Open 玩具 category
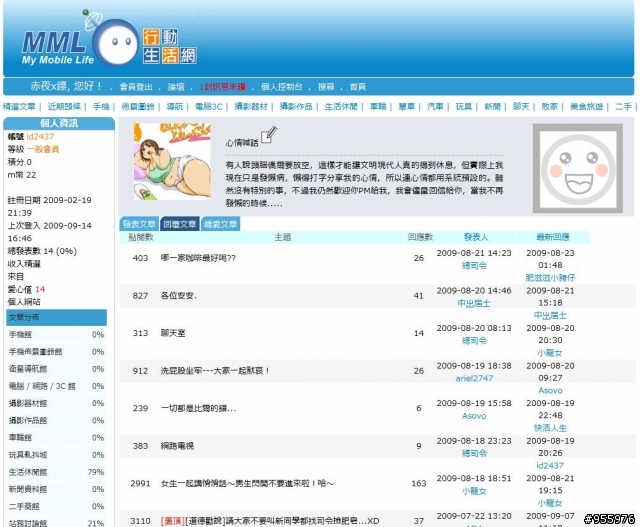Viewport: 640px width, 527px height. pos(464,107)
